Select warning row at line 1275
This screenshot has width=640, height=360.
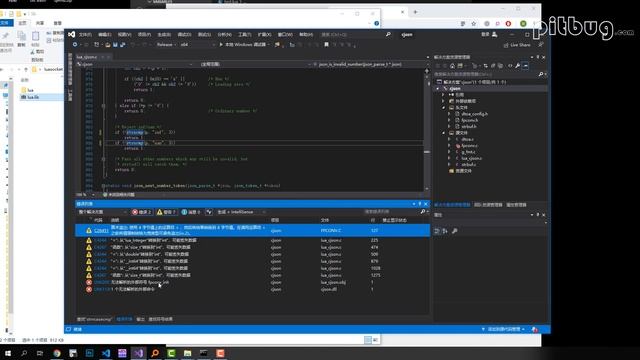[x=252, y=275]
